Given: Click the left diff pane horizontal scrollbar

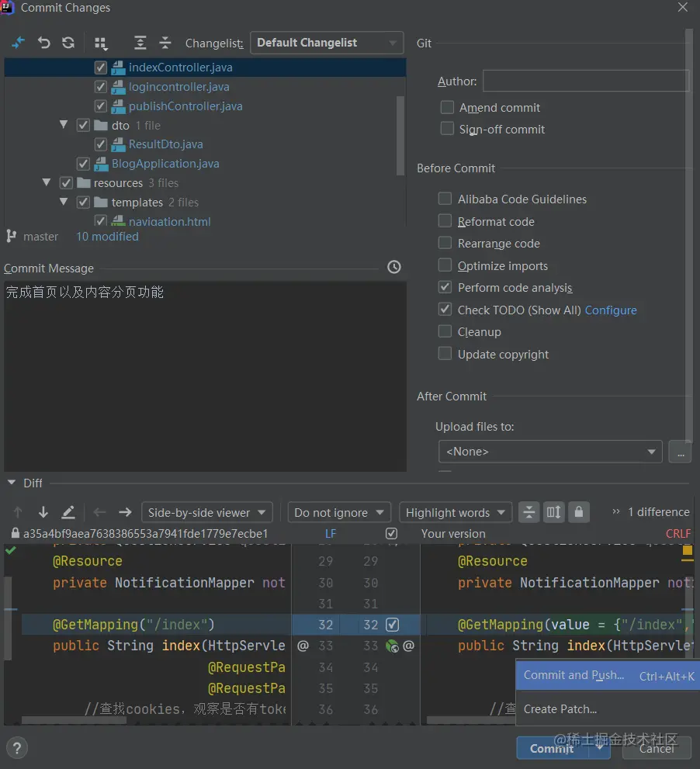Looking at the screenshot, I should (74, 720).
